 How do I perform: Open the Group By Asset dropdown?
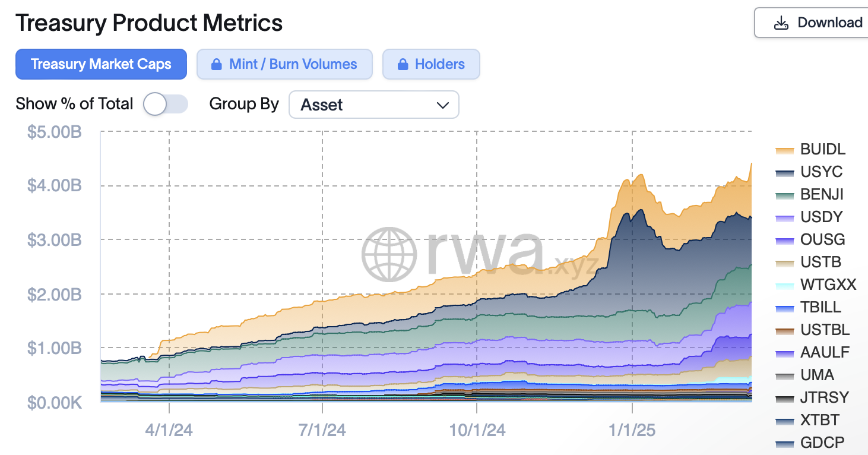tap(374, 105)
